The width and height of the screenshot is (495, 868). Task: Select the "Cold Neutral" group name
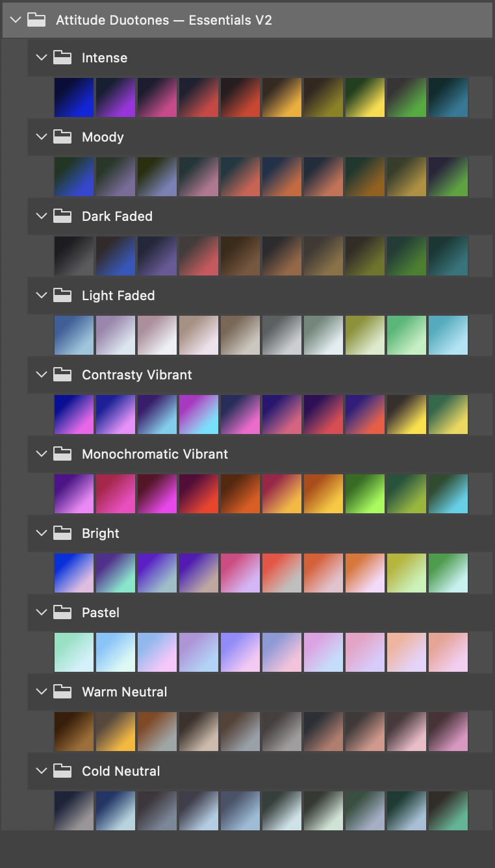121,771
